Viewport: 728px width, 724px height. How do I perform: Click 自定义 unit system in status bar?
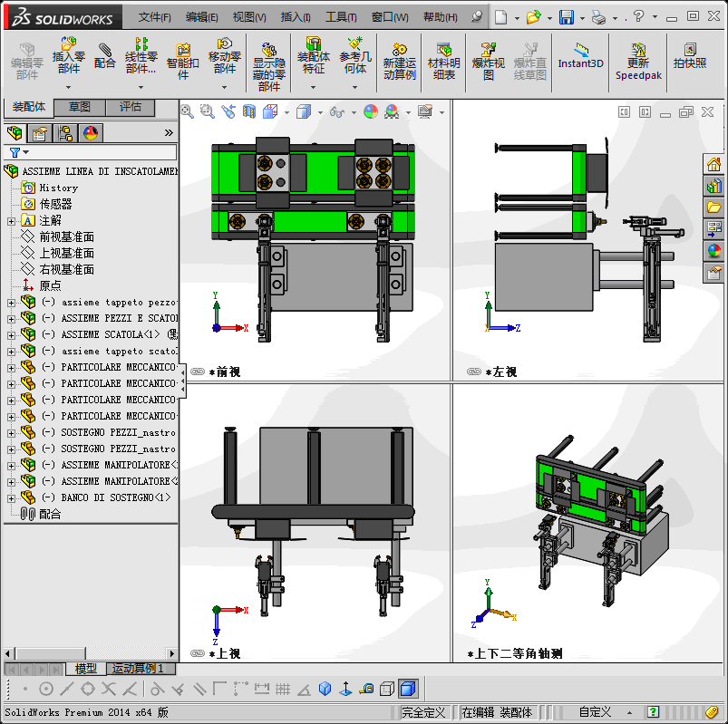(595, 712)
